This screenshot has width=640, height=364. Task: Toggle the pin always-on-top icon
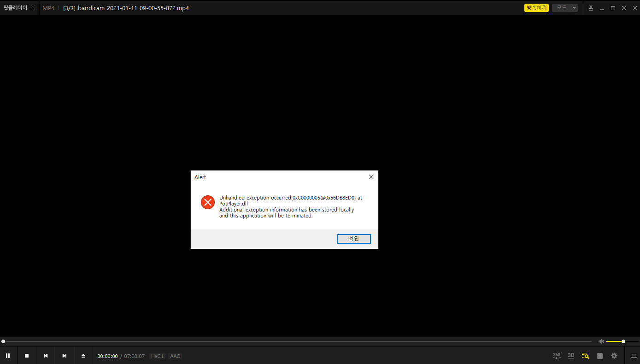(x=591, y=8)
